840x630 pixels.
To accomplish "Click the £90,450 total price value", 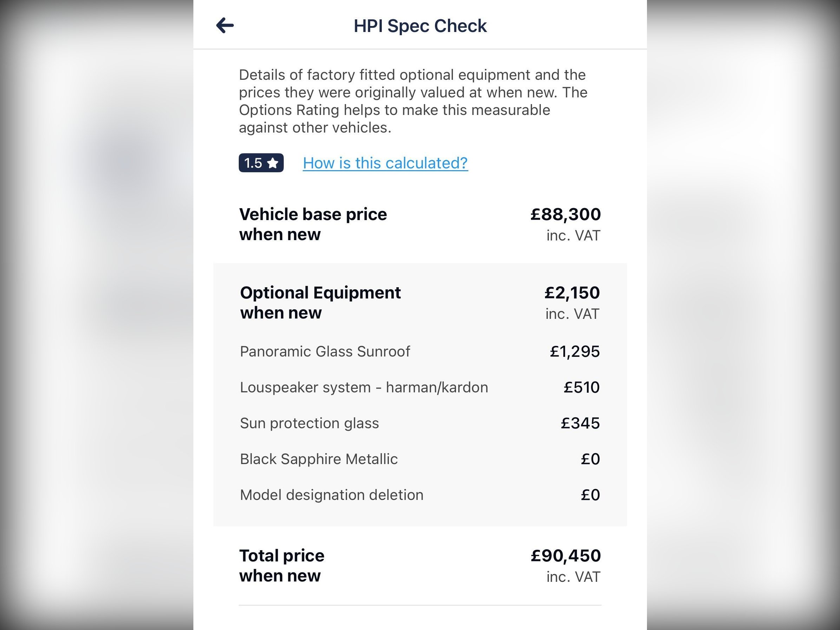I will pos(565,555).
